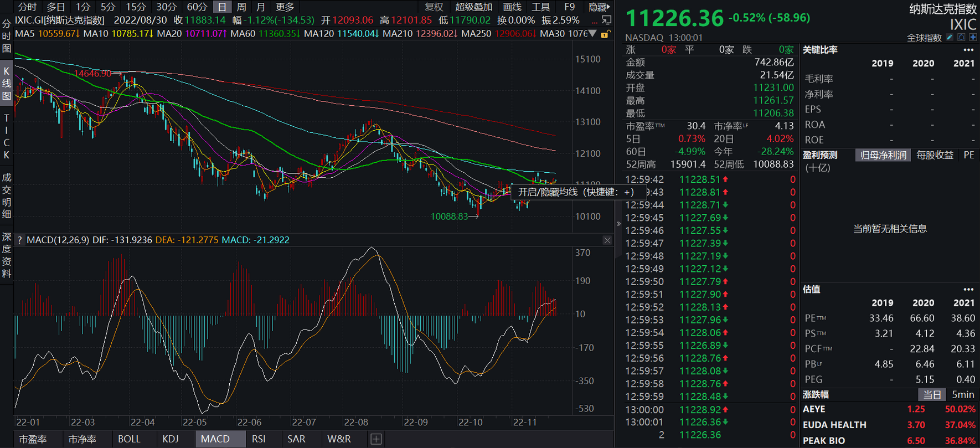Select the 1分 minute period

pos(83,7)
